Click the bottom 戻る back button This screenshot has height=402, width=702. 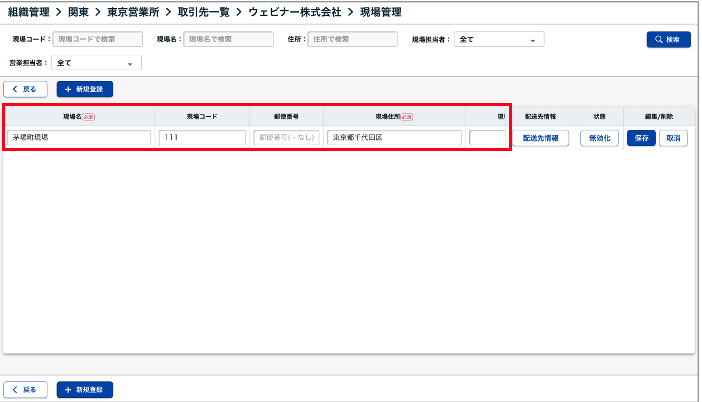coord(25,389)
